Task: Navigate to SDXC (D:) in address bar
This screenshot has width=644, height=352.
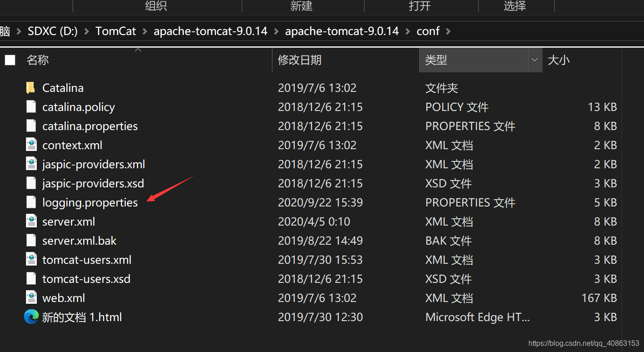Action: pyautogui.click(x=53, y=31)
